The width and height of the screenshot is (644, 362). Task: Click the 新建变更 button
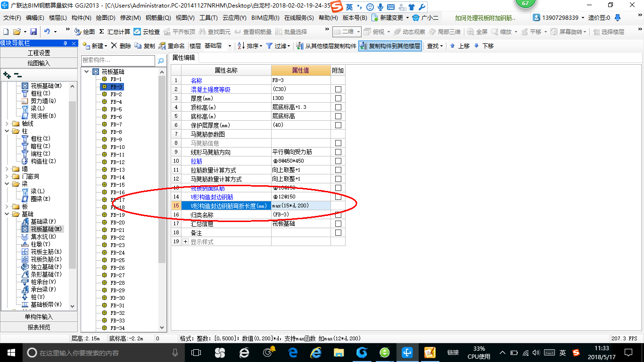pos(390,17)
